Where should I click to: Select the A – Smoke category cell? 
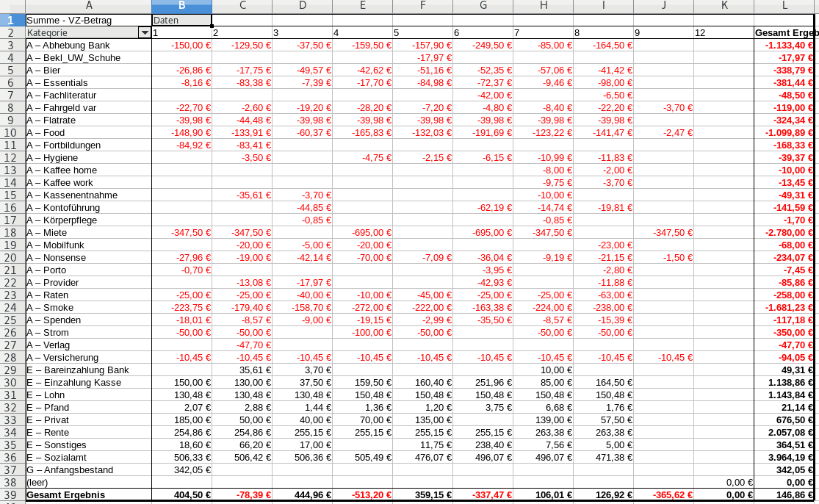point(88,308)
